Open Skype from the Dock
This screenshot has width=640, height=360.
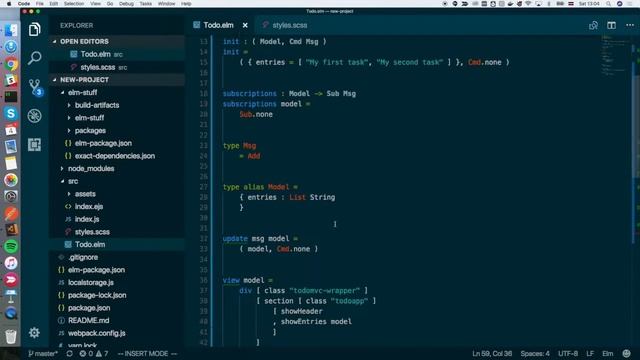tap(11, 113)
